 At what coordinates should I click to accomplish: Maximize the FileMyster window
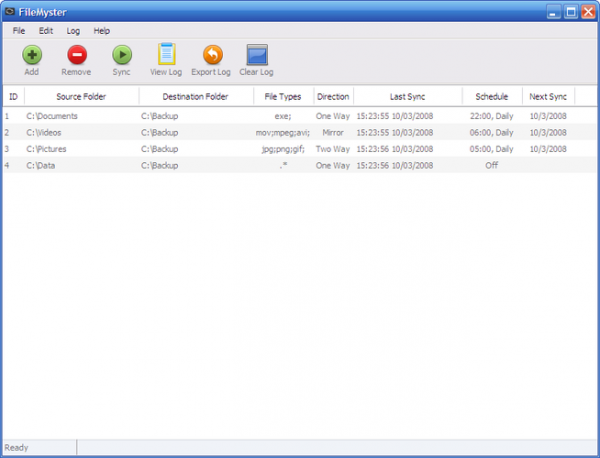coord(571,12)
